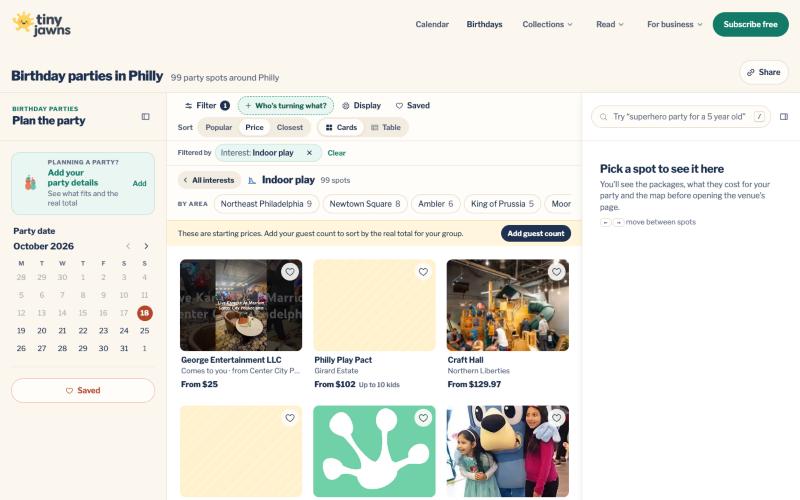The width and height of the screenshot is (800, 500).
Task: Expand Read dropdown menu
Action: coord(610,24)
